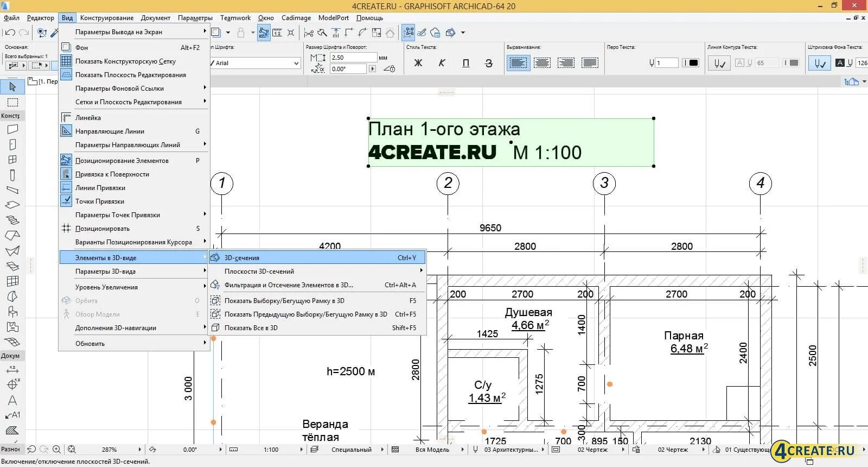The width and height of the screenshot is (868, 467).
Task: Select the Marquee tool in toolbox
Action: (x=12, y=102)
